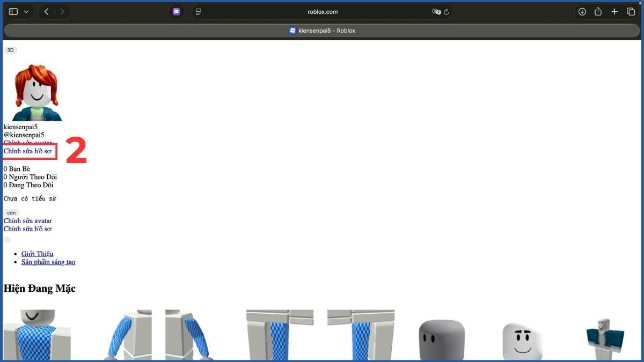
Task: Click the lower Chỉnh sửa avatar link
Action: pyautogui.click(x=28, y=220)
